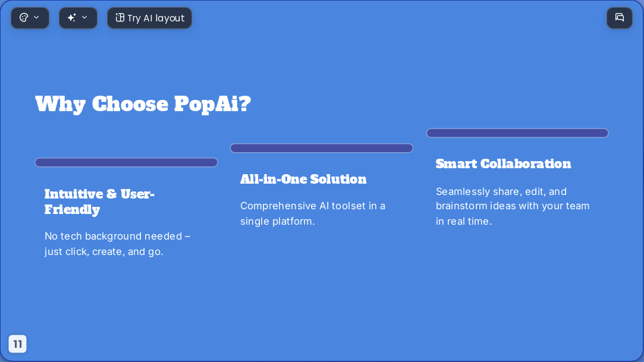Expand the palette dropdown chevron

pyautogui.click(x=36, y=18)
